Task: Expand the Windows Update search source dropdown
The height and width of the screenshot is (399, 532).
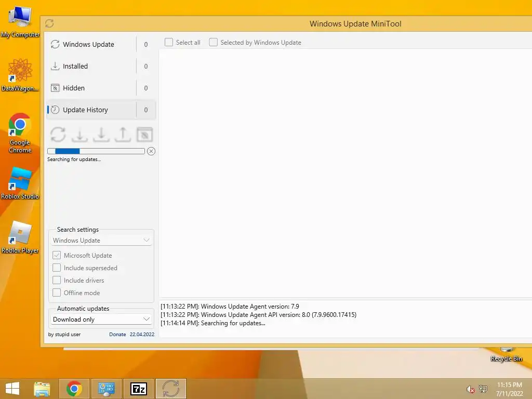Action: pyautogui.click(x=101, y=240)
